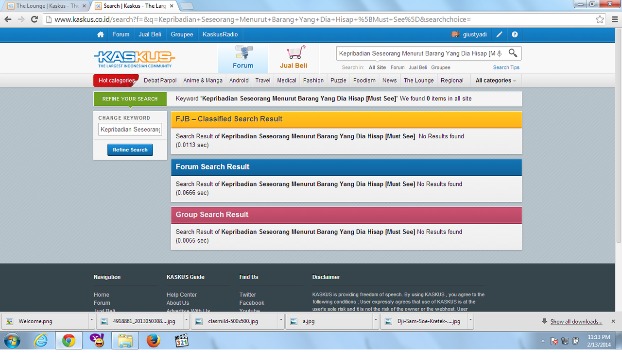622x364 pixels.
Task: Open Groupee in top navigation
Action: tap(182, 34)
